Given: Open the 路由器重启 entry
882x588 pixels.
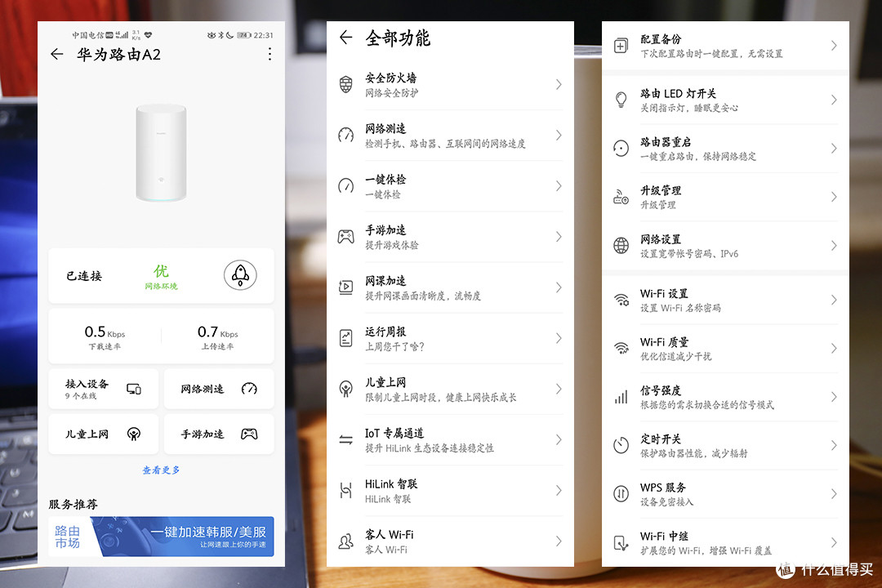Looking at the screenshot, I should [726, 148].
